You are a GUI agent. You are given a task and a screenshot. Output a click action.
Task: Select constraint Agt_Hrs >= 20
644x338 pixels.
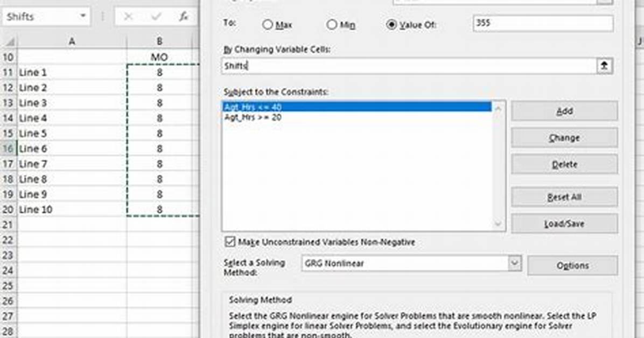[x=357, y=117]
